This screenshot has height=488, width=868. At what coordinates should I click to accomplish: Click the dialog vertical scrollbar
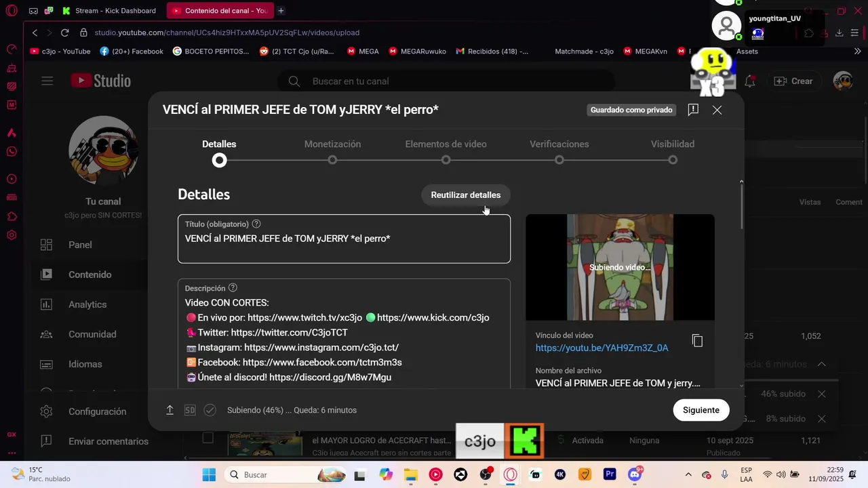(x=741, y=207)
